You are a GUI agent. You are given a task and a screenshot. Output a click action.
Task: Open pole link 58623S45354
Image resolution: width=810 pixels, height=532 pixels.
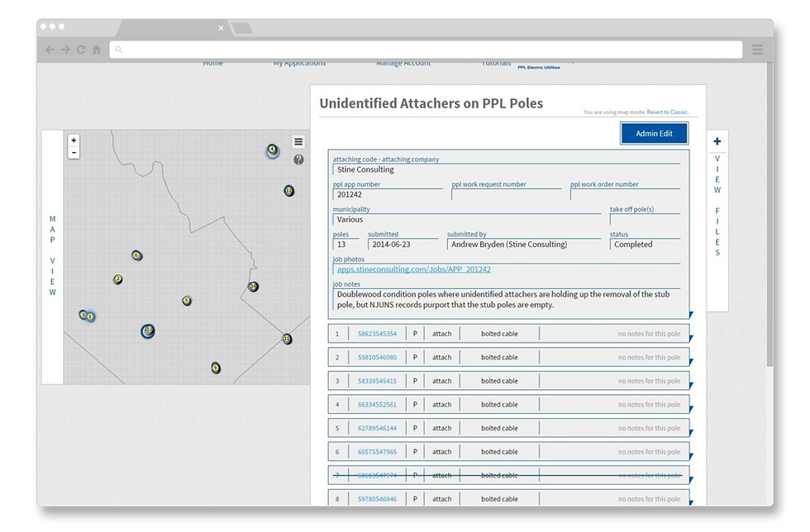tap(377, 334)
